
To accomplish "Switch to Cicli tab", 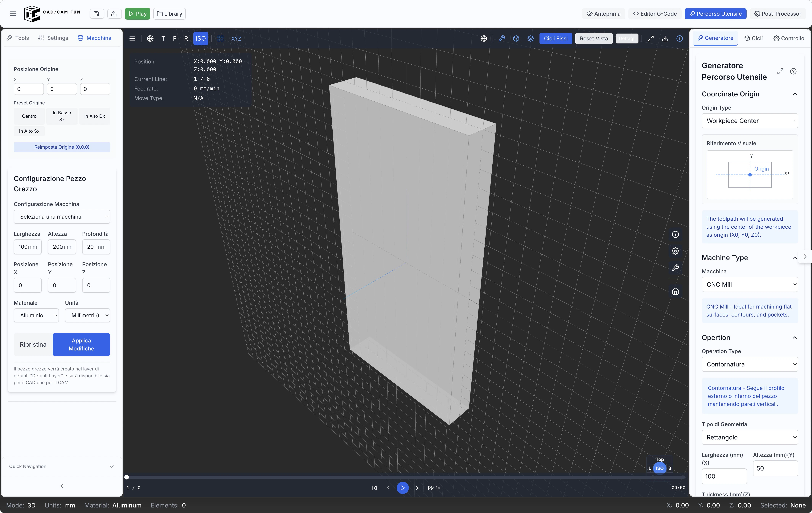I will (x=753, y=38).
